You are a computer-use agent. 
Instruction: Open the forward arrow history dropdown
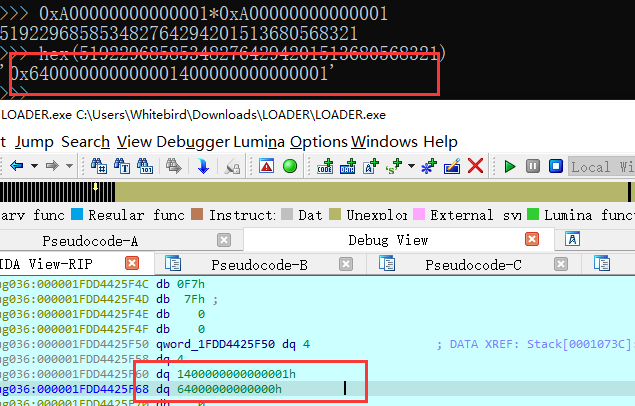pyautogui.click(x=70, y=166)
